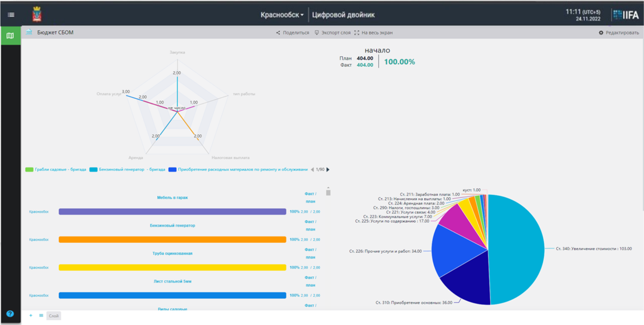Click Экспорт слоя
Image resolution: width=644 pixels, height=325 pixels.
click(x=332, y=33)
